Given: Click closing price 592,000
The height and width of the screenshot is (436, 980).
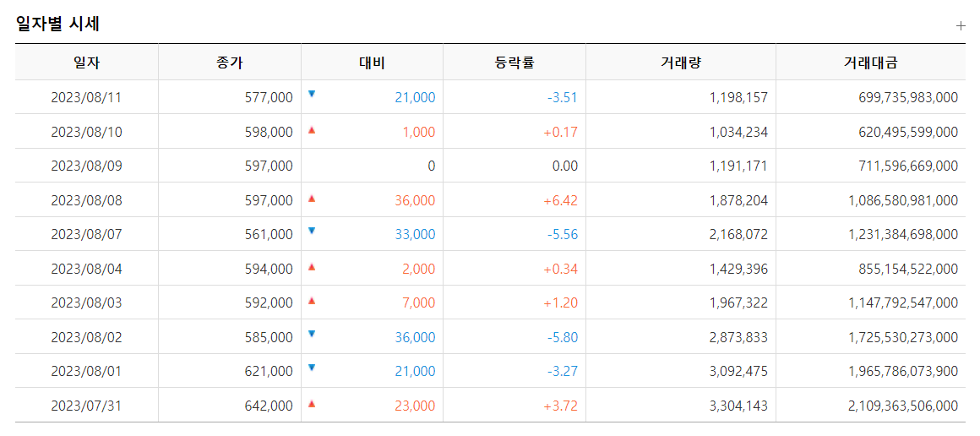Looking at the screenshot, I should tap(269, 302).
